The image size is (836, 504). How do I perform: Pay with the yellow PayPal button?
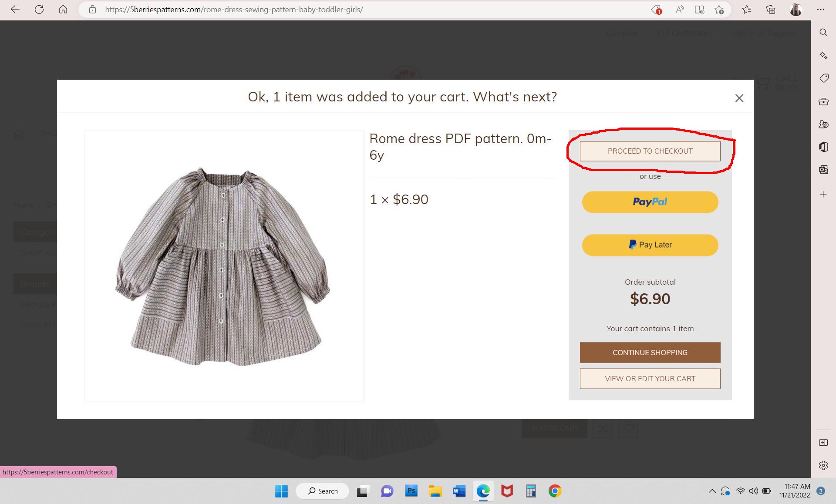tap(650, 202)
